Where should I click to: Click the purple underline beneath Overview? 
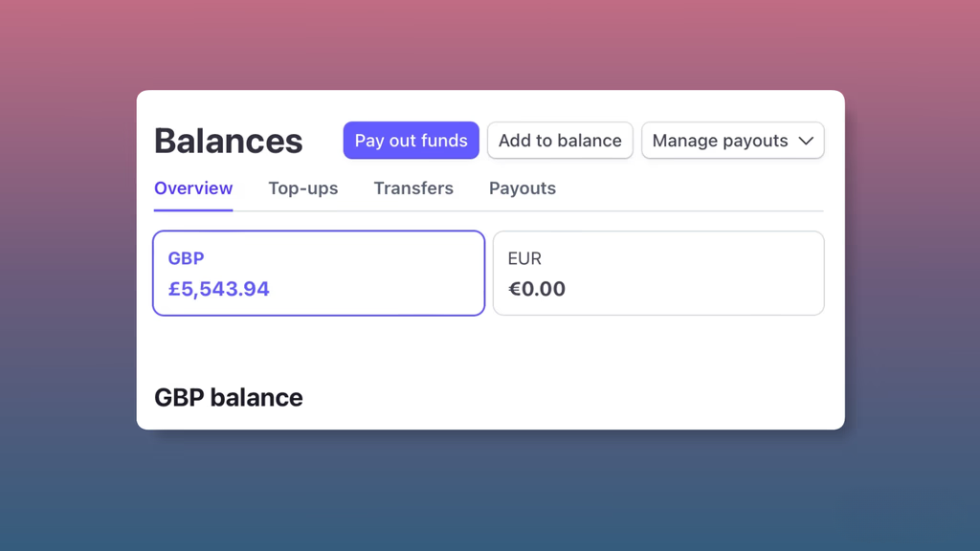point(193,209)
